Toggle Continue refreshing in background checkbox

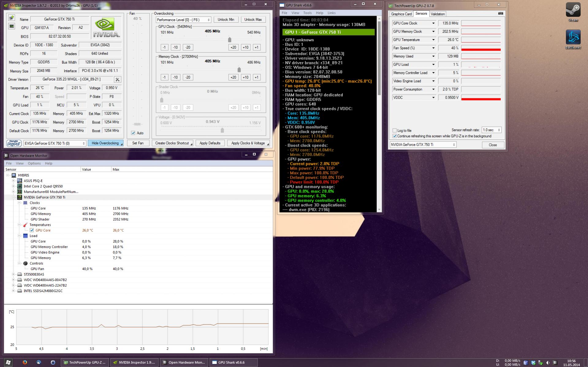tap(395, 136)
